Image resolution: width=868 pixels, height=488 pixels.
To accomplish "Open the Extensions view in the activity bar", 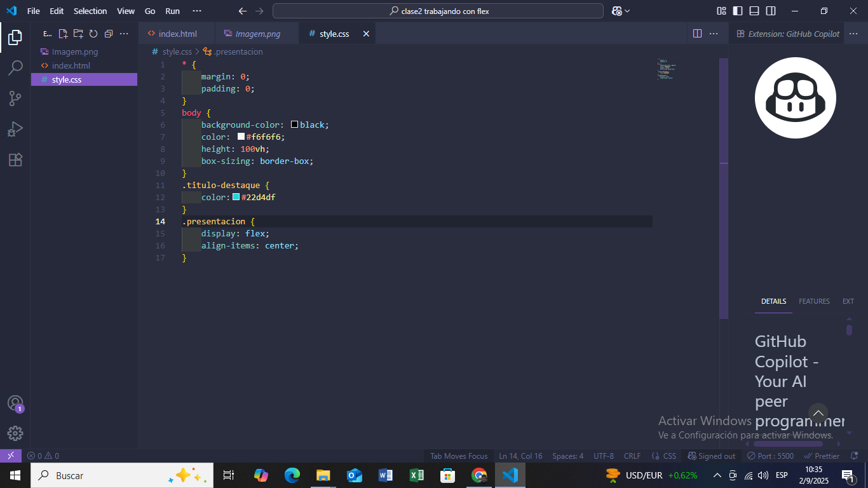I will pyautogui.click(x=15, y=159).
